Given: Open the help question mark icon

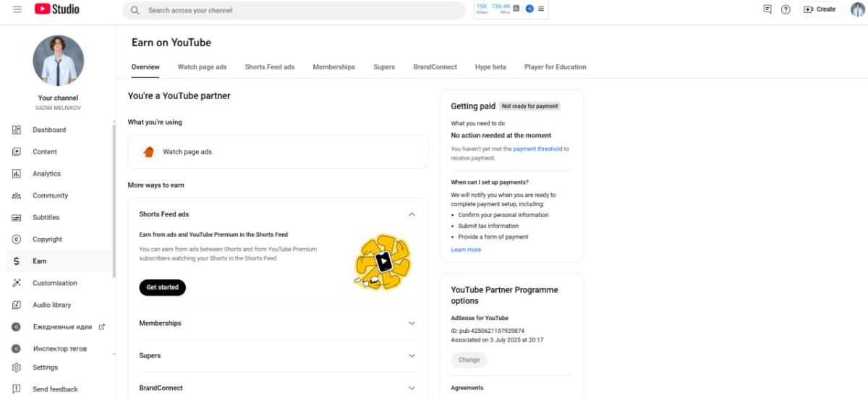Looking at the screenshot, I should pos(786,9).
